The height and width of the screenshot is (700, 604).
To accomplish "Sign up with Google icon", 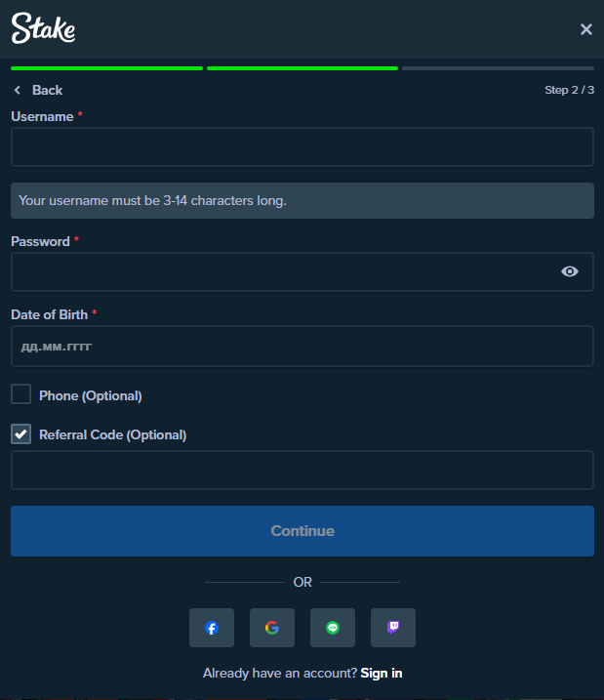I will (x=272, y=628).
